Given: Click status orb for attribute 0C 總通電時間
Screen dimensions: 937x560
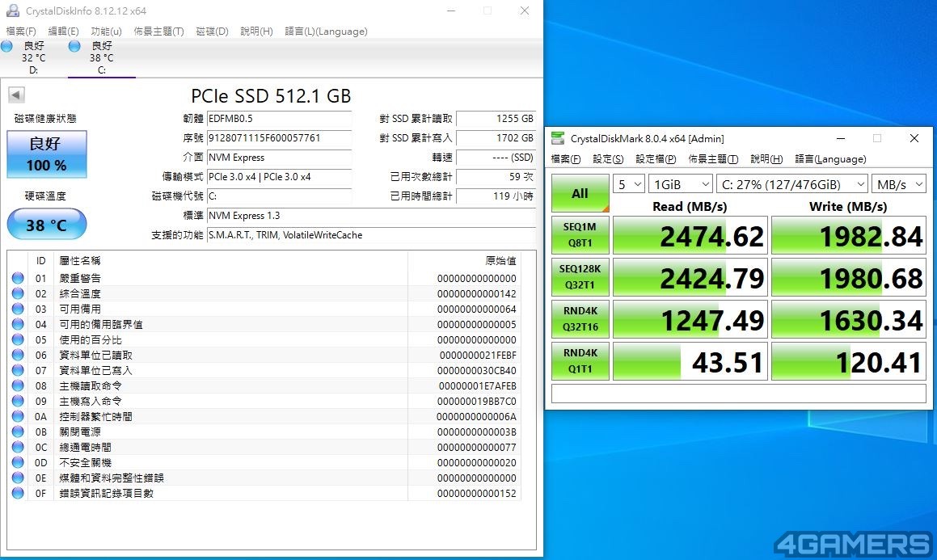Looking at the screenshot, I should [x=18, y=447].
